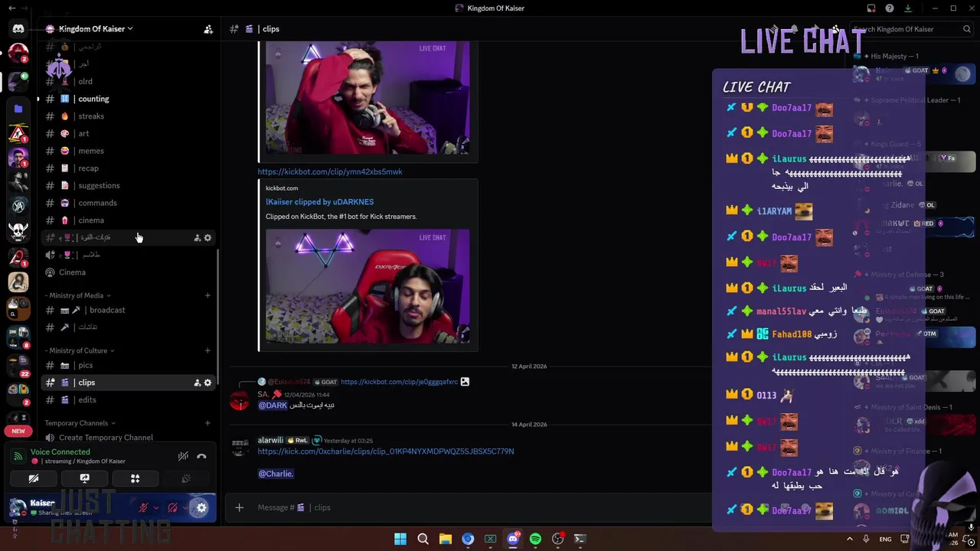Screen dimensions: 980x551
Task: Toggle camera on in voice panel
Action: tap(34, 478)
